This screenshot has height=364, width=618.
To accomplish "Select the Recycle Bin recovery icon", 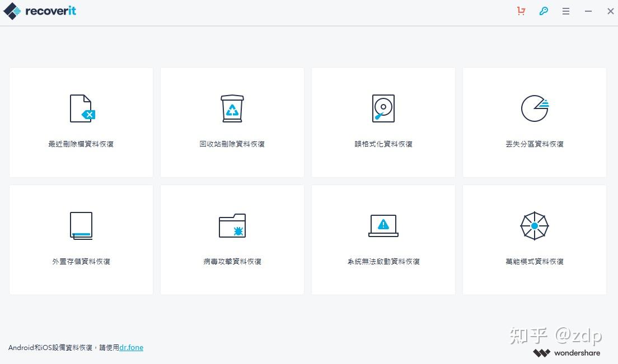I will pos(232,108).
